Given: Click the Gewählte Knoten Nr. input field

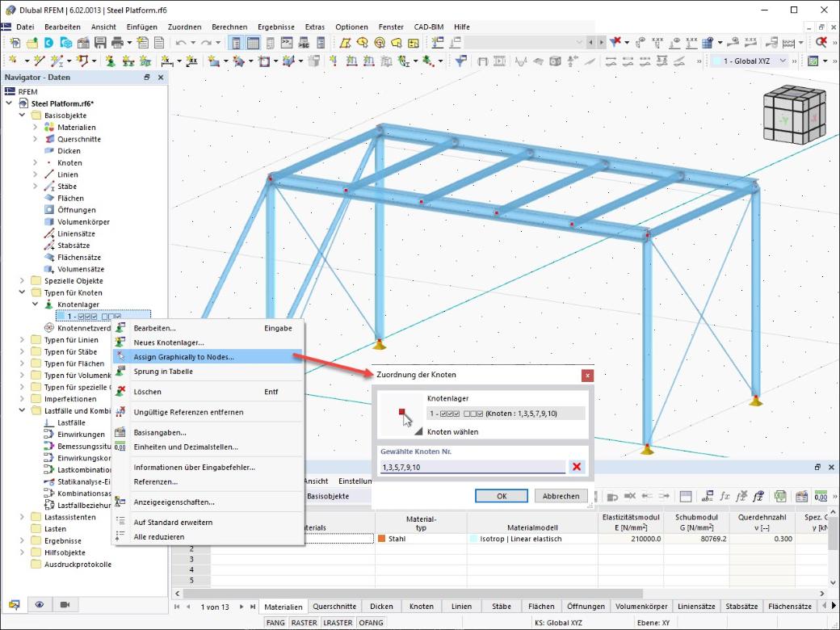Looking at the screenshot, I should 473,467.
